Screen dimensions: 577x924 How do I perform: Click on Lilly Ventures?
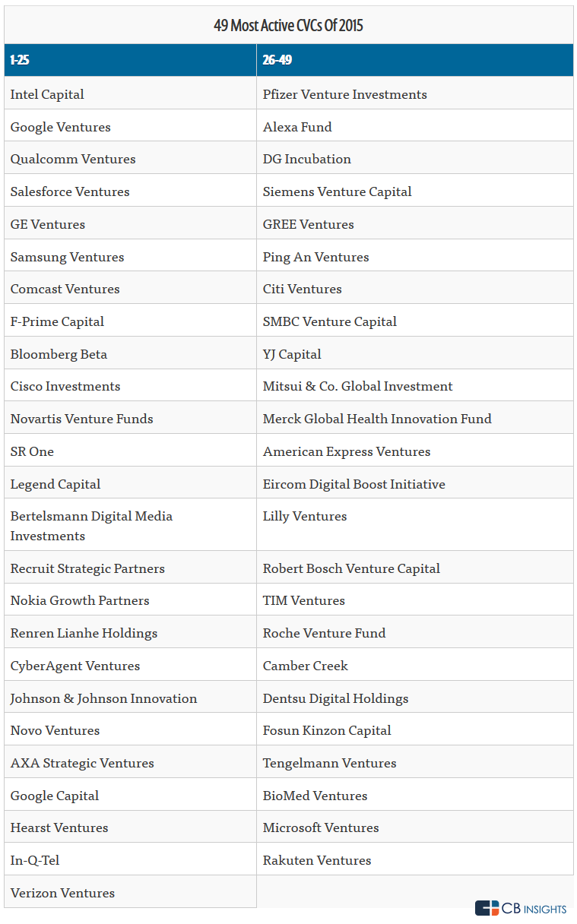click(305, 516)
